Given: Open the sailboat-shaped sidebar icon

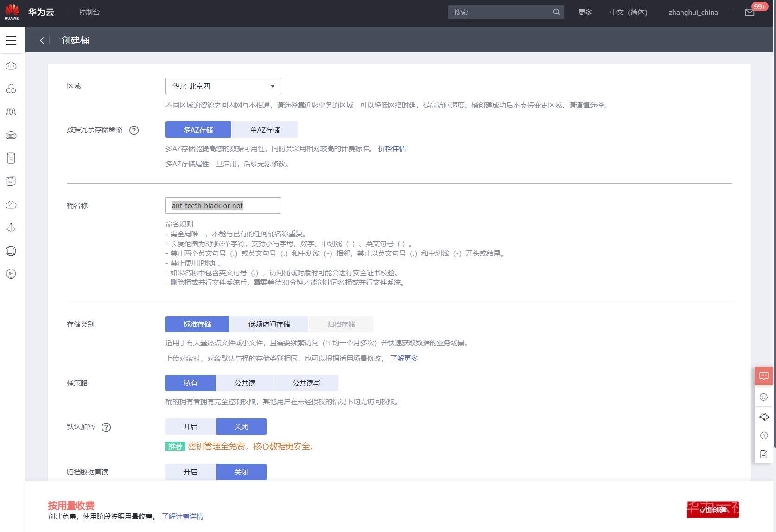Looking at the screenshot, I should click(x=11, y=228).
